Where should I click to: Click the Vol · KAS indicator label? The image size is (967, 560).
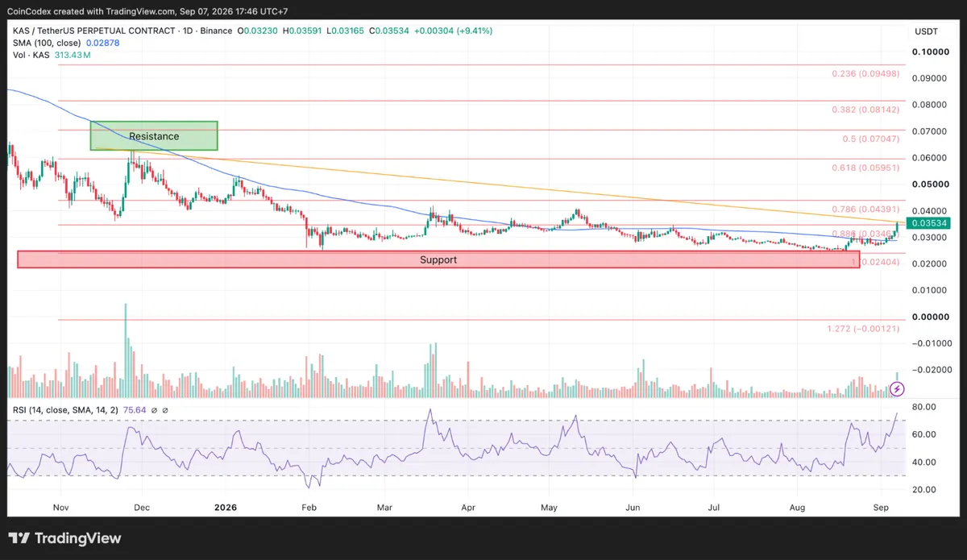coord(29,54)
